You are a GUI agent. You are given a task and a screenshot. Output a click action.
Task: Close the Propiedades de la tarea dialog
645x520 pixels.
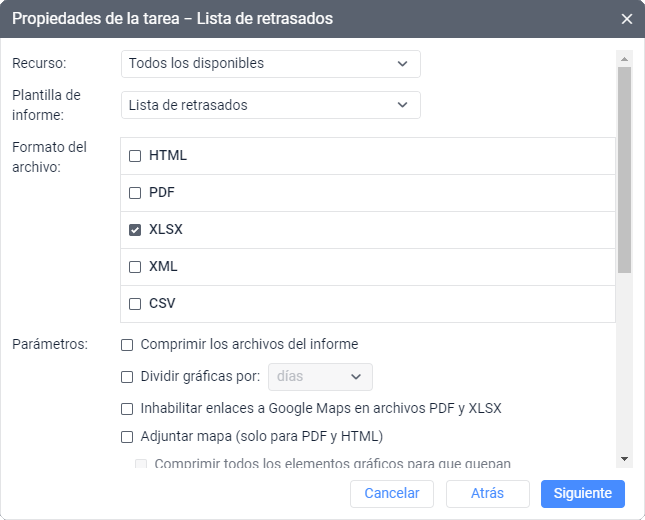(x=627, y=19)
